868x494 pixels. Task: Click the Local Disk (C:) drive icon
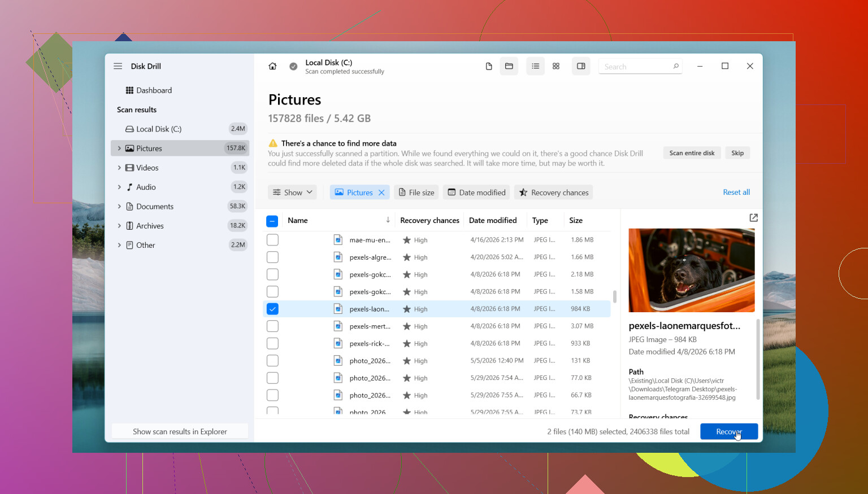129,129
